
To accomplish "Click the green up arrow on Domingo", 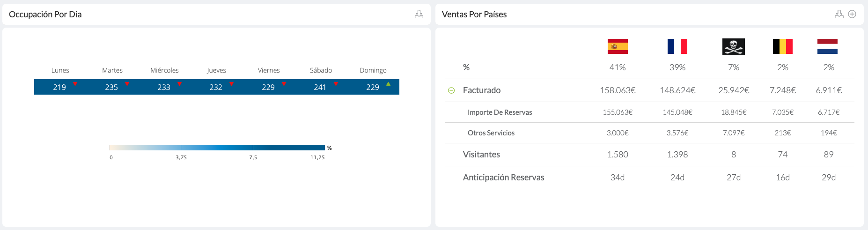I will tap(388, 84).
